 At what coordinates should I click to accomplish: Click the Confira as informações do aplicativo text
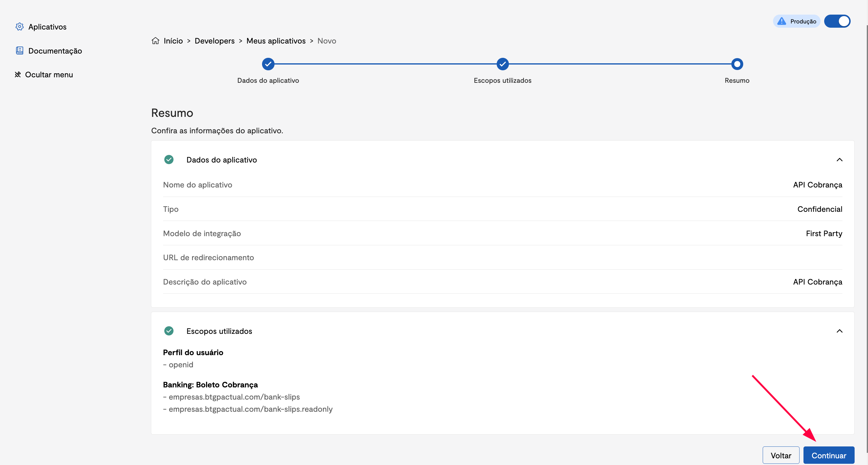(x=217, y=131)
